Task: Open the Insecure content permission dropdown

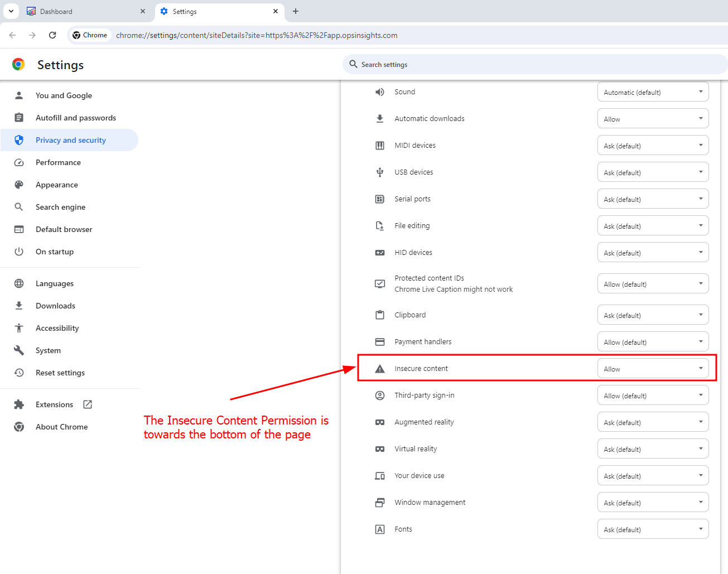Action: pos(653,369)
